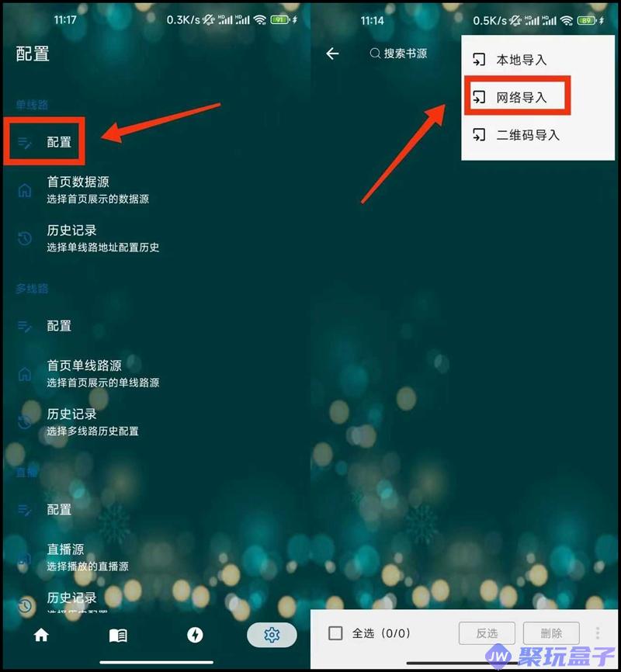Viewport: 621px width, 672px height.
Task: Tap the home icon in bottom navigation
Action: (41, 635)
